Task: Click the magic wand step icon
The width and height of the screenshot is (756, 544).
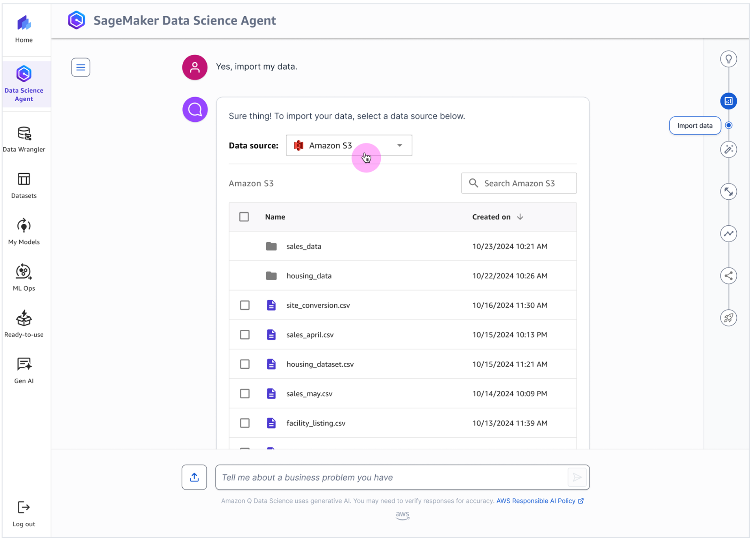Action: [x=728, y=150]
